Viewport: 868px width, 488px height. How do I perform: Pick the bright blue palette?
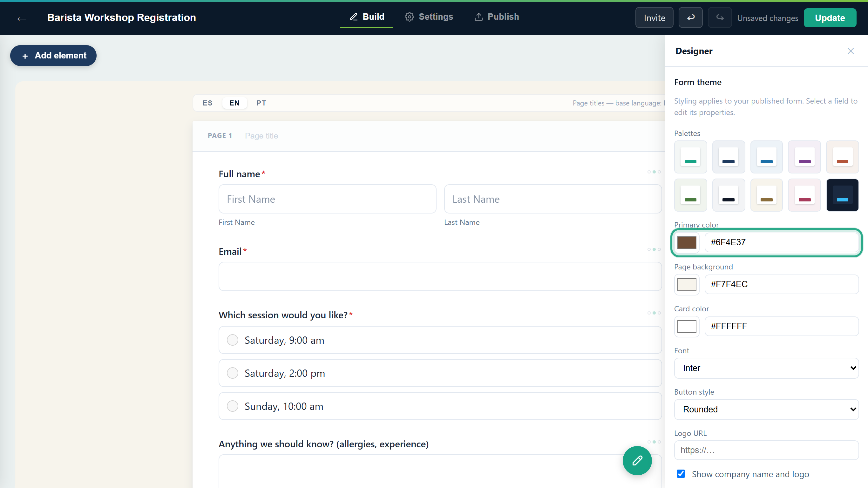(x=766, y=157)
